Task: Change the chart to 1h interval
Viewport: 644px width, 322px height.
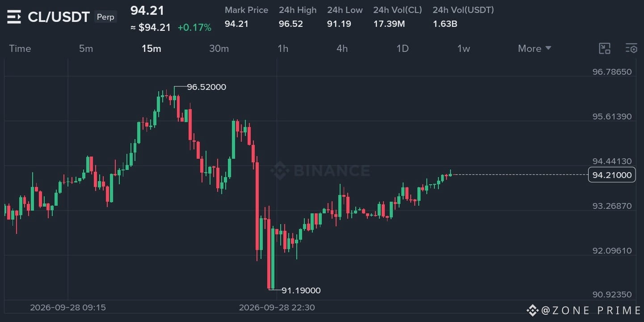Action: 283,49
